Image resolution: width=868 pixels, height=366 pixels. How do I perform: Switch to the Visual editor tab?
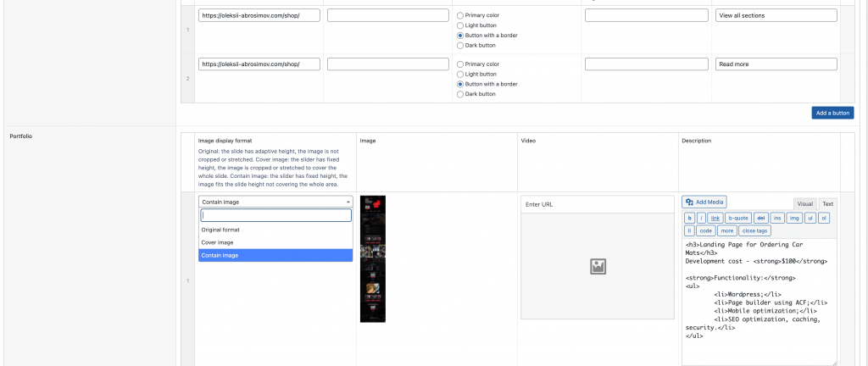click(805, 203)
